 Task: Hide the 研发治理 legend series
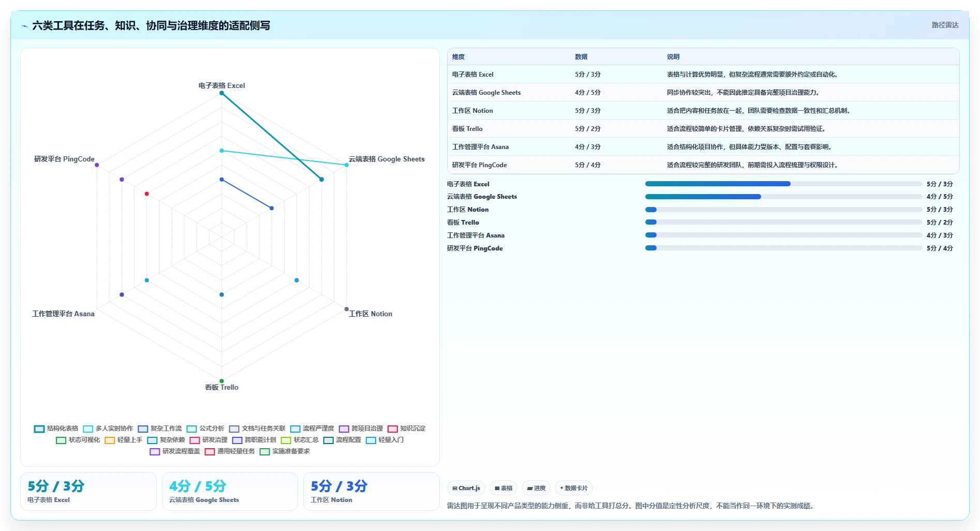coord(209,440)
